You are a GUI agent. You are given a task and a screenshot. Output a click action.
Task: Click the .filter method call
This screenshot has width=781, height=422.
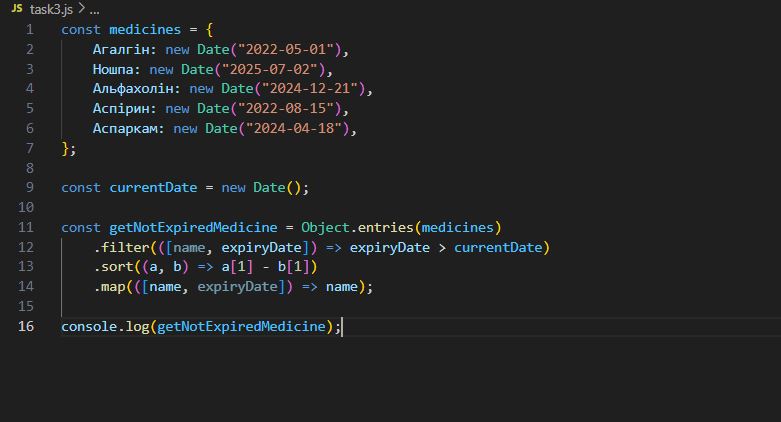tap(122, 248)
